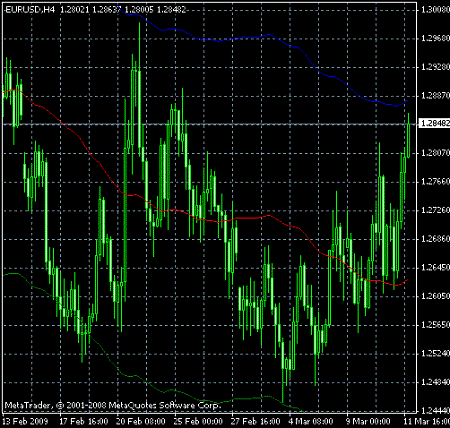The image size is (450, 428).
Task: Click the 1.28870 price scale label
Action: [435, 96]
